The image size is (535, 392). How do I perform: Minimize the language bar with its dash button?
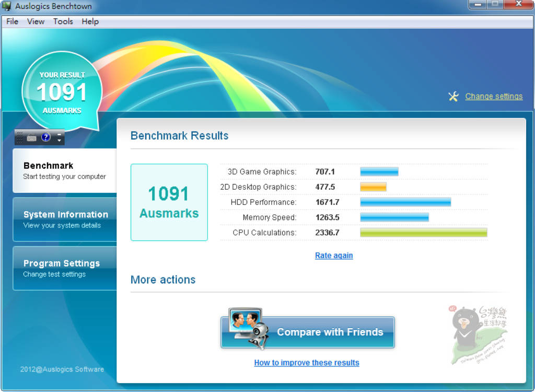pos(59,134)
